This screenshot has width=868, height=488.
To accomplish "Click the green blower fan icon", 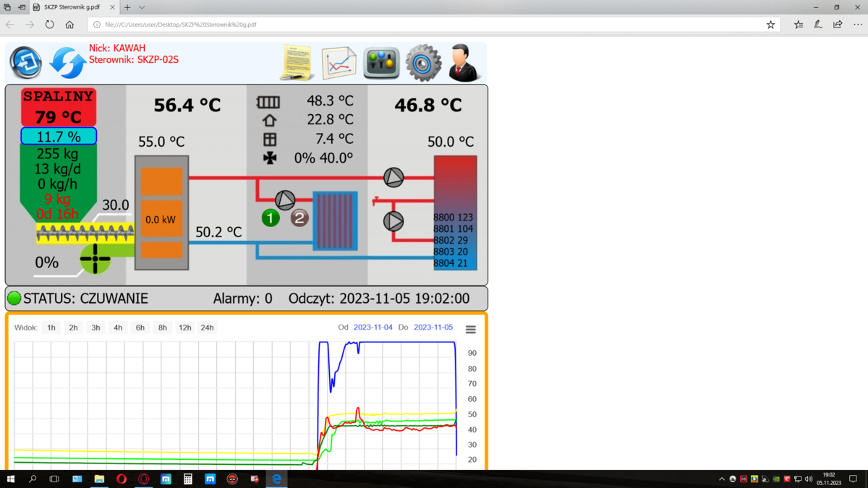I will [x=95, y=259].
